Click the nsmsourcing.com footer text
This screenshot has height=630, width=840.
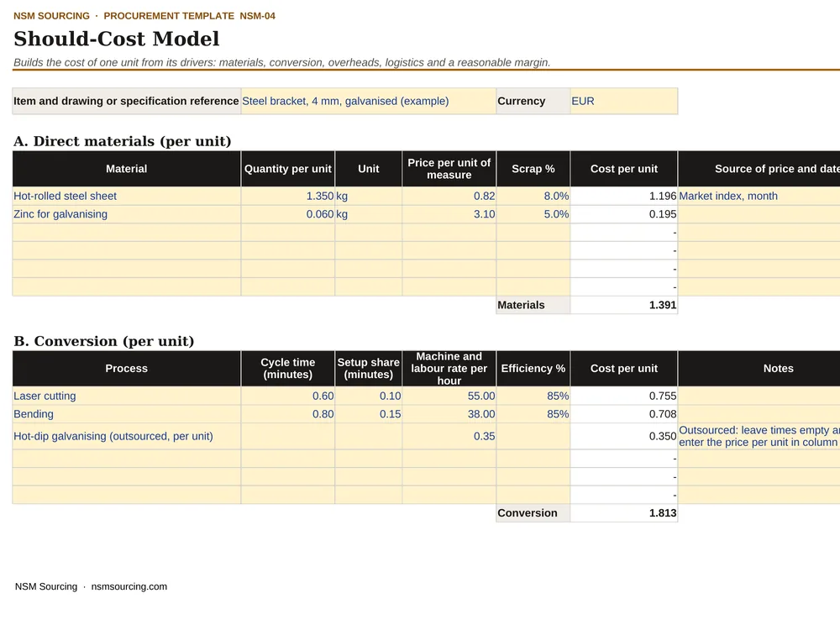pyautogui.click(x=129, y=586)
